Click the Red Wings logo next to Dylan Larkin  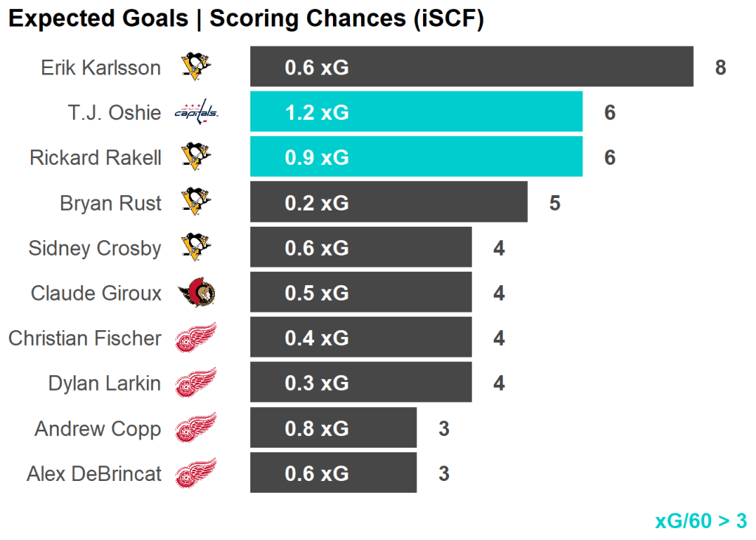tap(196, 383)
